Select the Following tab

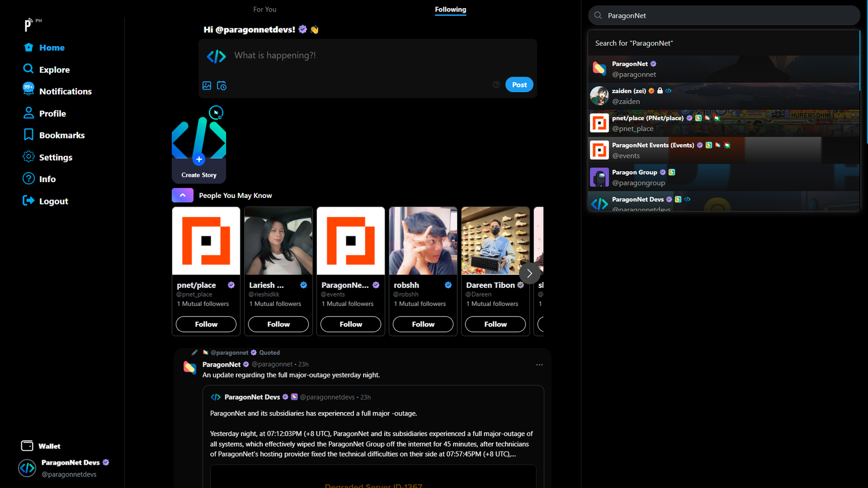point(450,10)
